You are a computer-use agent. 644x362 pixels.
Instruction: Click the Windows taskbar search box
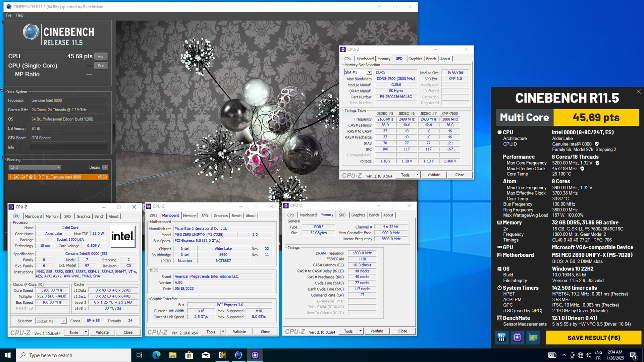[73, 355]
